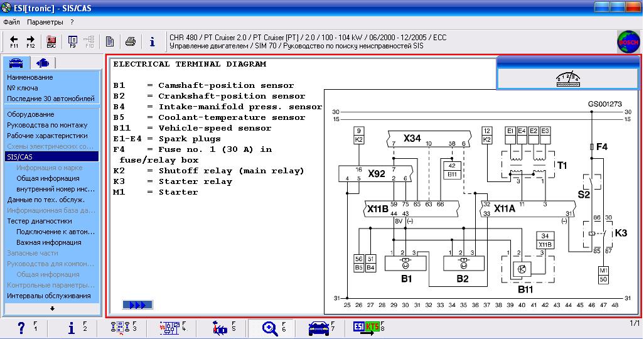Image resolution: width=644 pixels, height=339 pixels.
Task: Open the Файл menu
Action: click(x=11, y=22)
